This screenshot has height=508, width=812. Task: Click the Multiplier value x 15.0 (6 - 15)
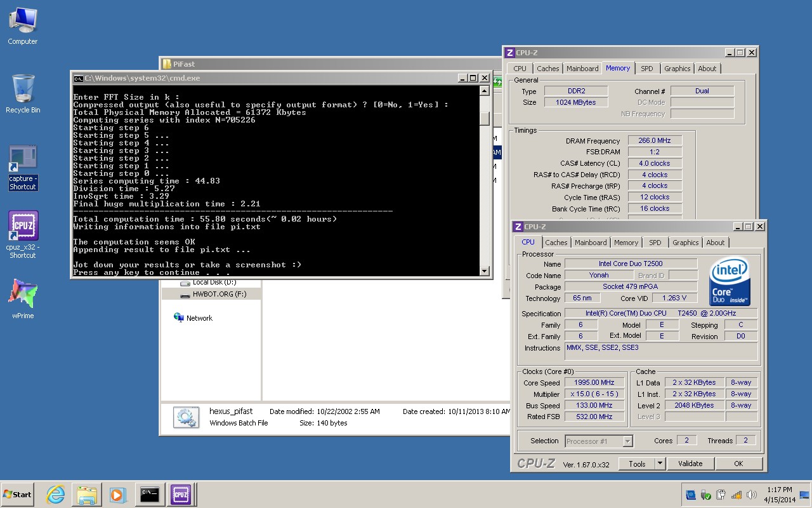(595, 394)
